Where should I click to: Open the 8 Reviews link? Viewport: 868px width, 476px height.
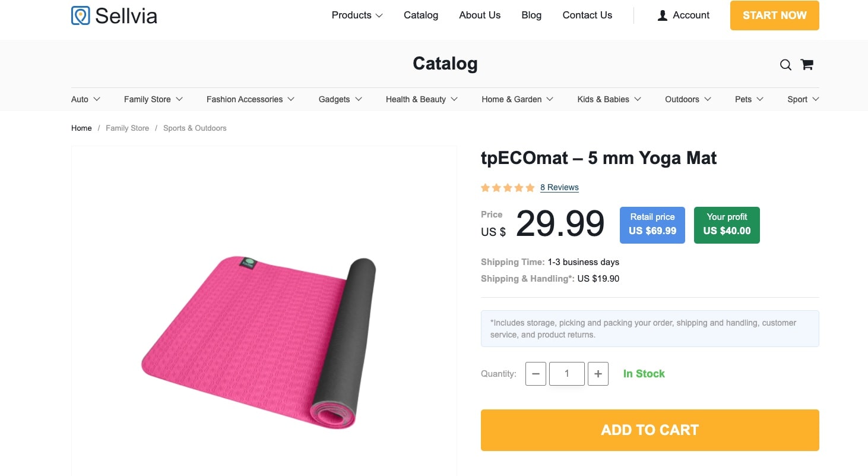tap(559, 188)
